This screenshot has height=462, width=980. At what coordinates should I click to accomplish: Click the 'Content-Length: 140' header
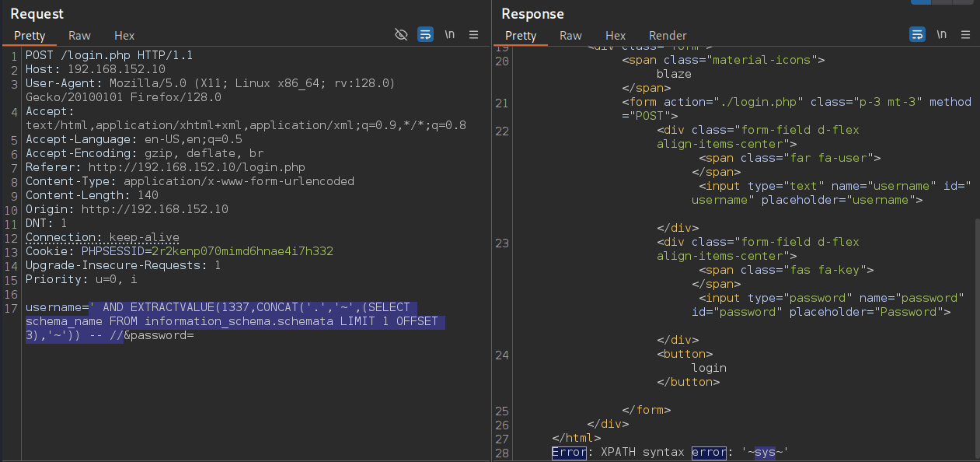coord(92,195)
